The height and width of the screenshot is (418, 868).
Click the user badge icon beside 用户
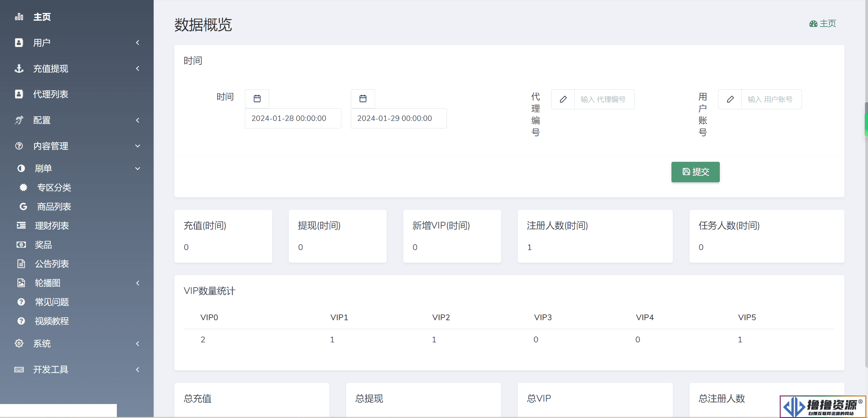pyautogui.click(x=19, y=43)
